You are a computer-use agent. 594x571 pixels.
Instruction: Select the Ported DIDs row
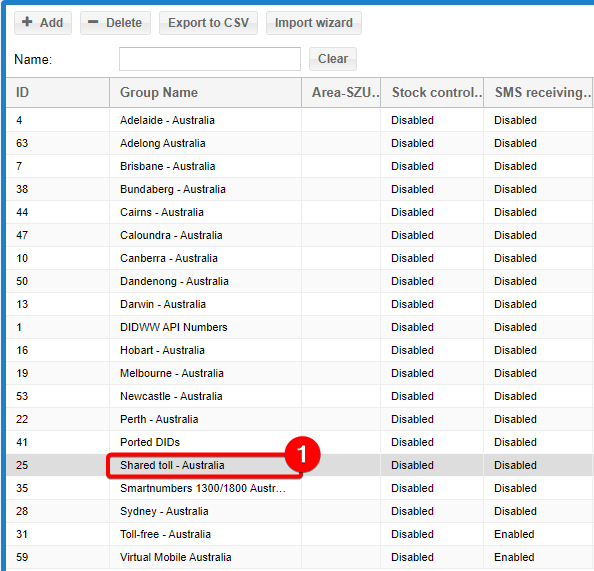299,442
